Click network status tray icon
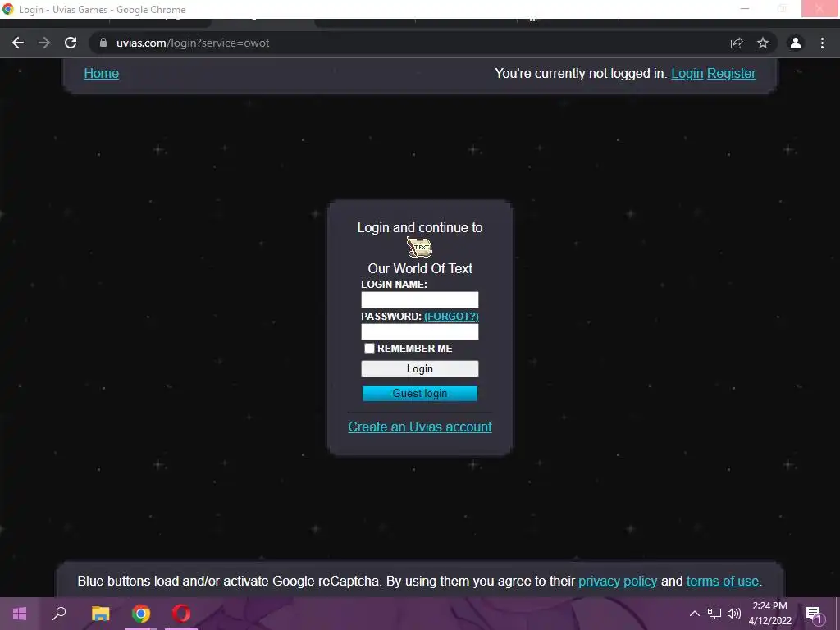 point(714,614)
